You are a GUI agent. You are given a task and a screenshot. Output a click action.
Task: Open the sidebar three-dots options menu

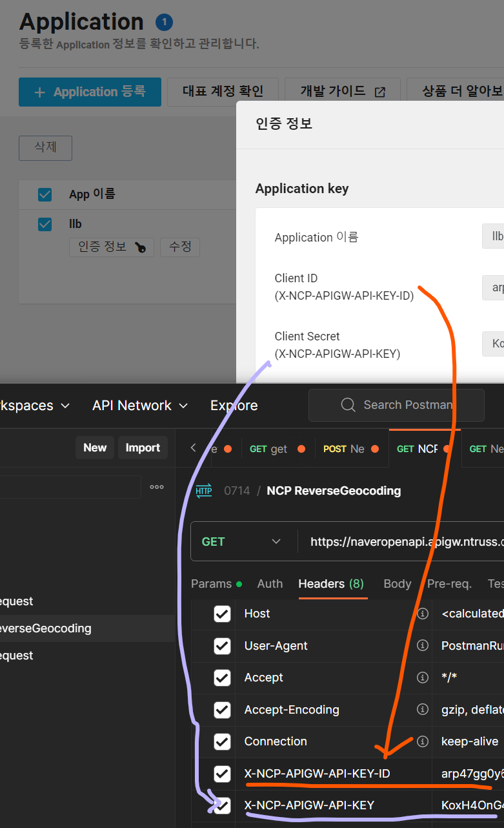click(157, 487)
